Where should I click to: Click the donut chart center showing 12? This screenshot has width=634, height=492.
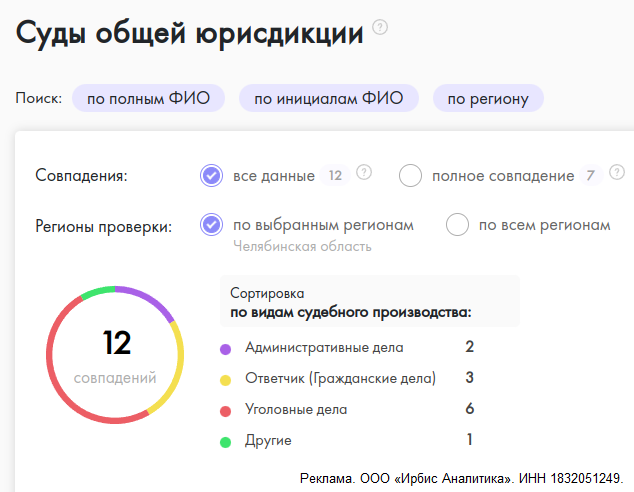point(116,354)
